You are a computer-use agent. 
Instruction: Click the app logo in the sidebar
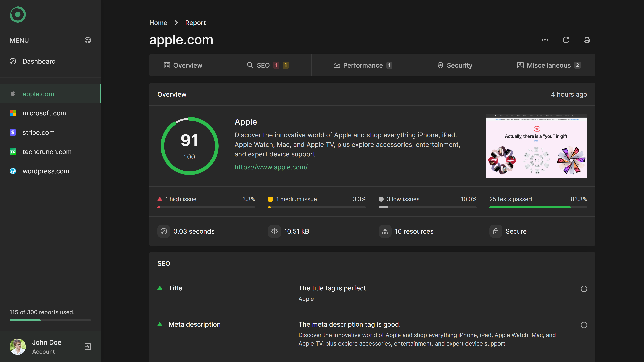pos(18,14)
